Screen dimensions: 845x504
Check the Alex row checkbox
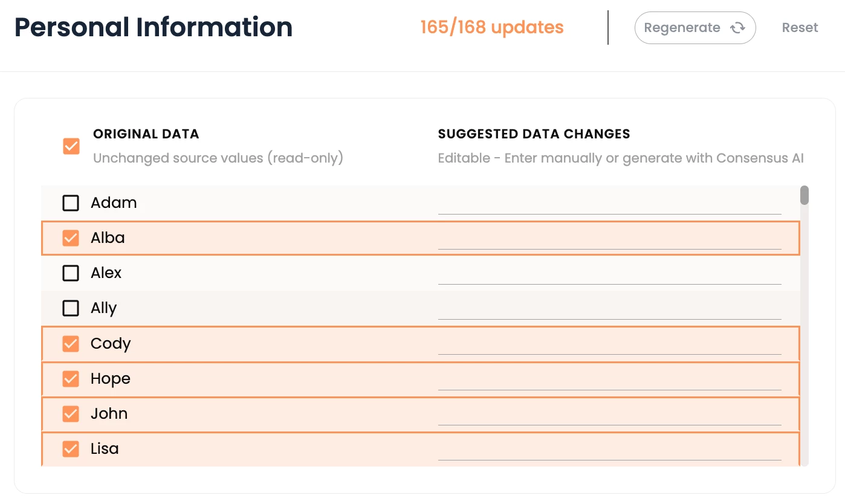[71, 273]
